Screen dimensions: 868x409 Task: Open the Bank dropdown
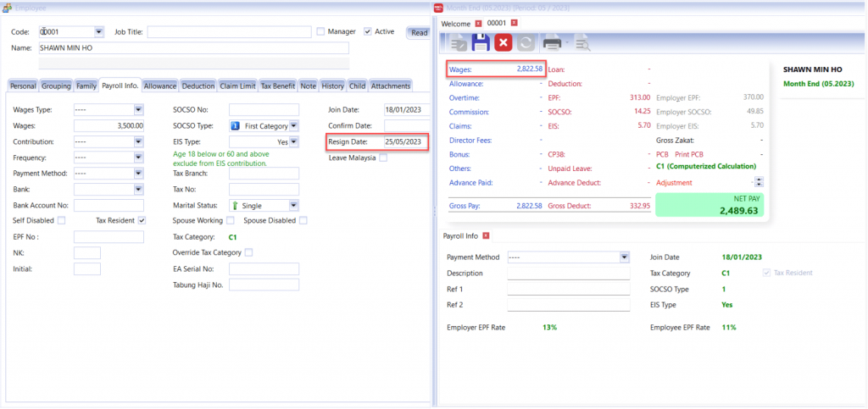click(x=138, y=190)
